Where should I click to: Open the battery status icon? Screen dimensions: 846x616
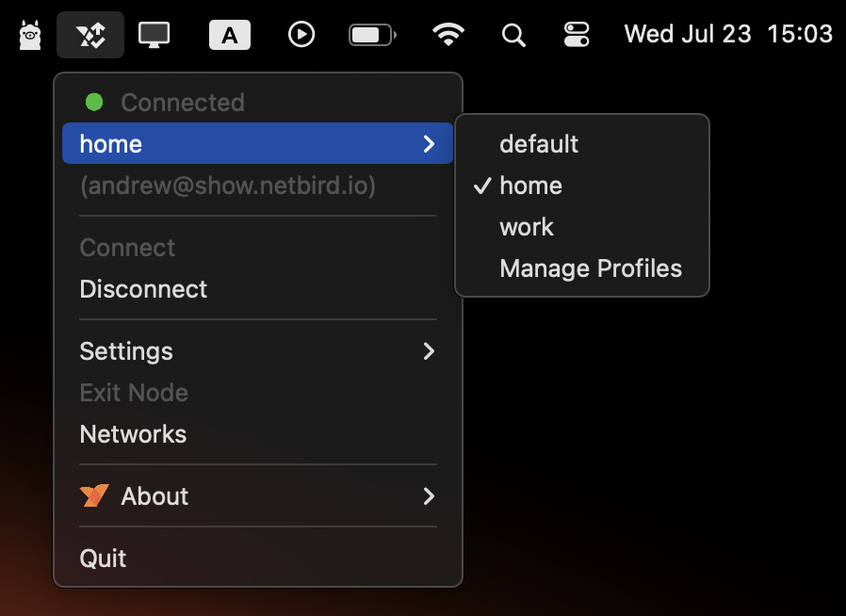(371, 34)
